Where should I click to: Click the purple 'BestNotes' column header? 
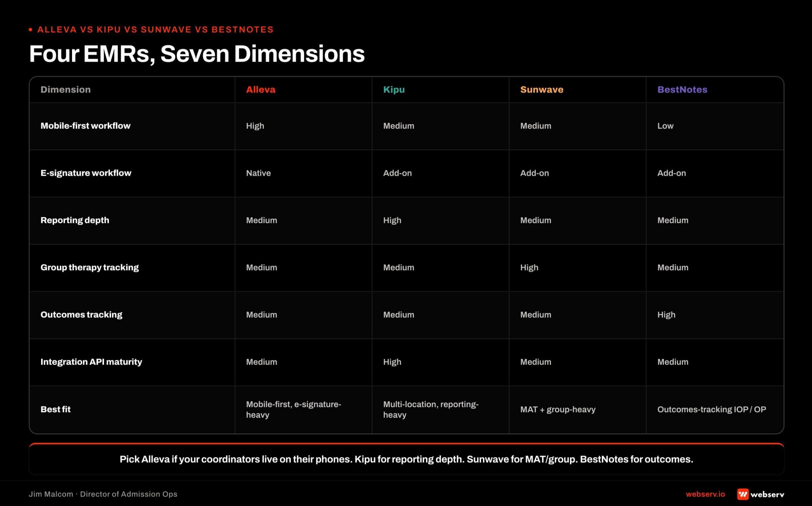click(682, 89)
